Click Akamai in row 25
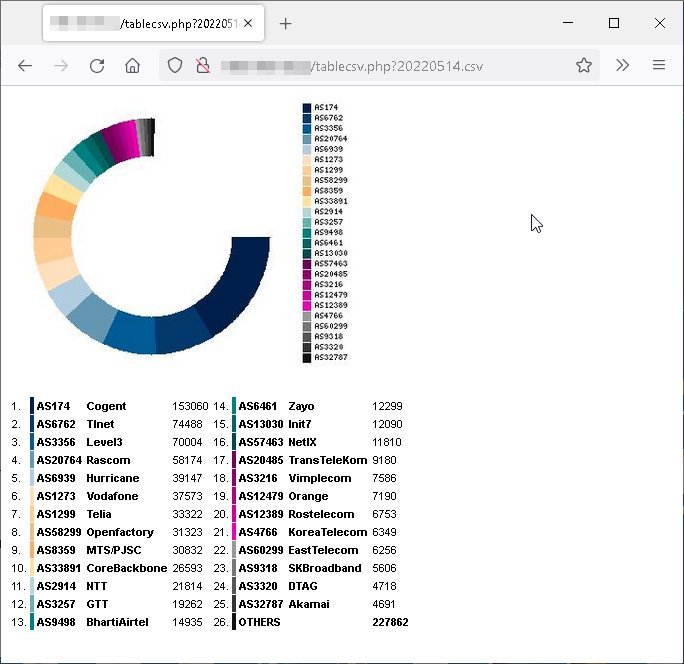The width and height of the screenshot is (684, 664). click(309, 604)
